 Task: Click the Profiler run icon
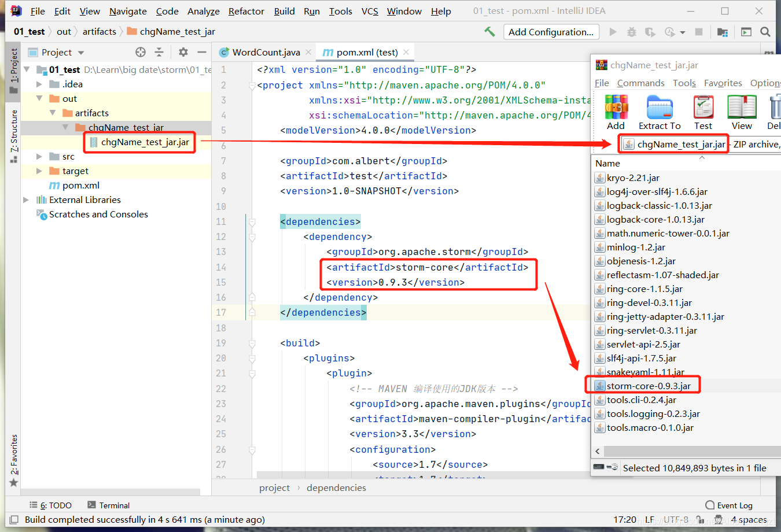[x=669, y=32]
